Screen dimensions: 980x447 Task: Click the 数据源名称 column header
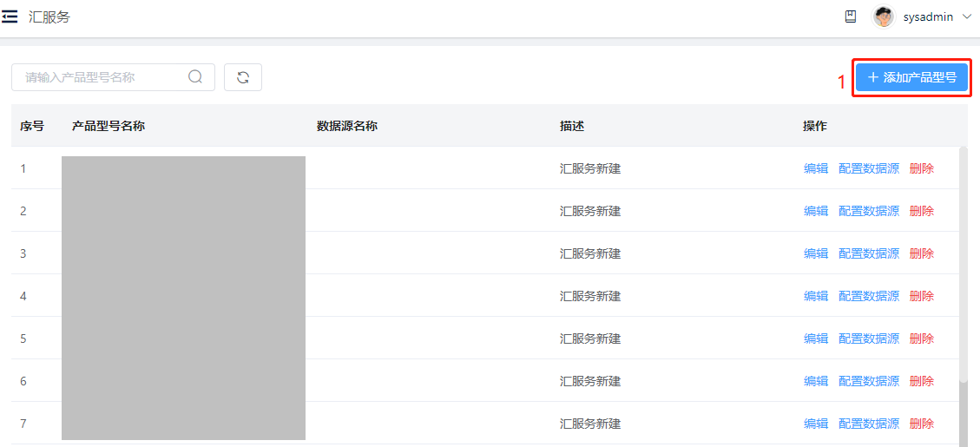(347, 126)
